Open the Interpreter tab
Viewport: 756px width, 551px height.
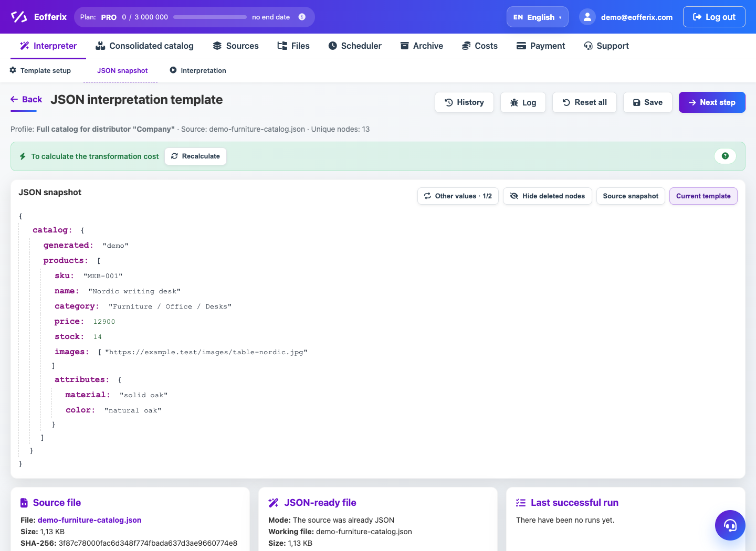(48, 46)
